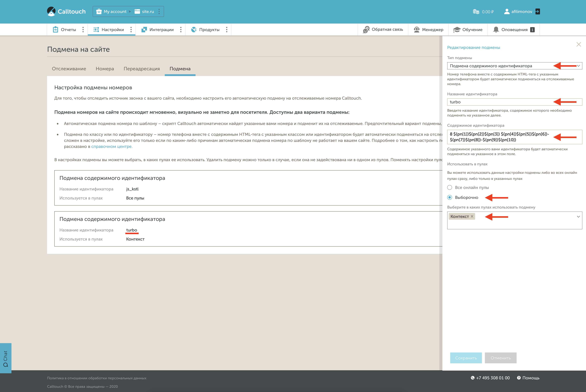Click the My account breadcrumb text

coord(115,11)
